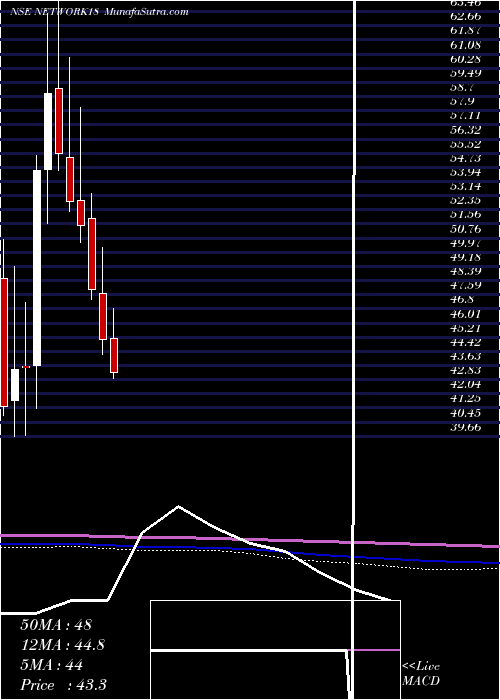Screen dimensions: 500x700
Task: Click the 39.66 price axis label
Action: 465,427
